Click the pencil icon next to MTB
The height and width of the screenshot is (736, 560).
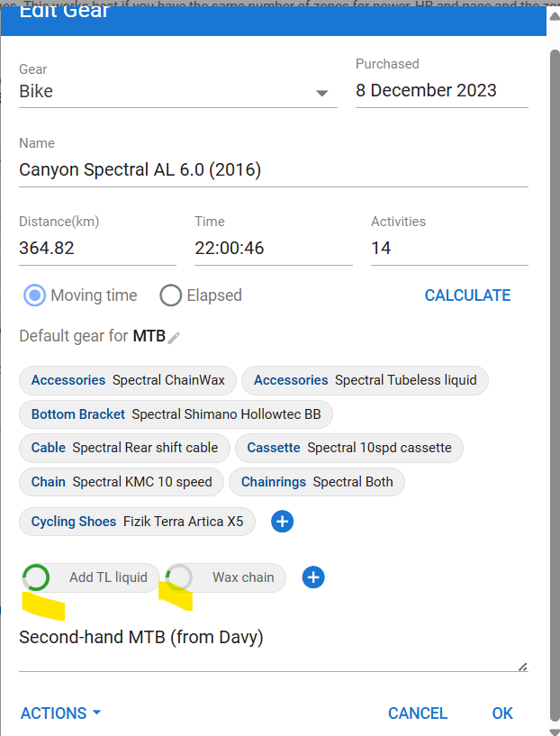coord(175,337)
